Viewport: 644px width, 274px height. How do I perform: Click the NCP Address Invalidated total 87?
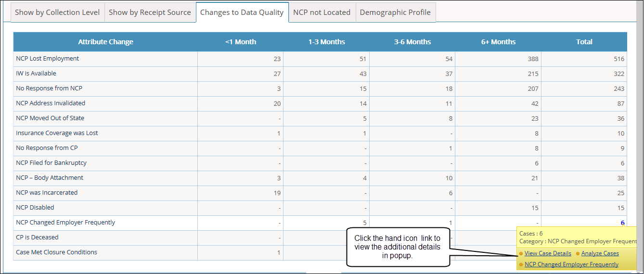(x=621, y=104)
